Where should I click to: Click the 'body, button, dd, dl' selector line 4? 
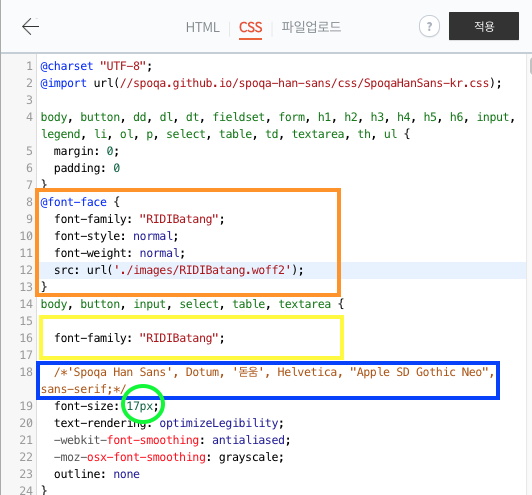[x=278, y=117]
